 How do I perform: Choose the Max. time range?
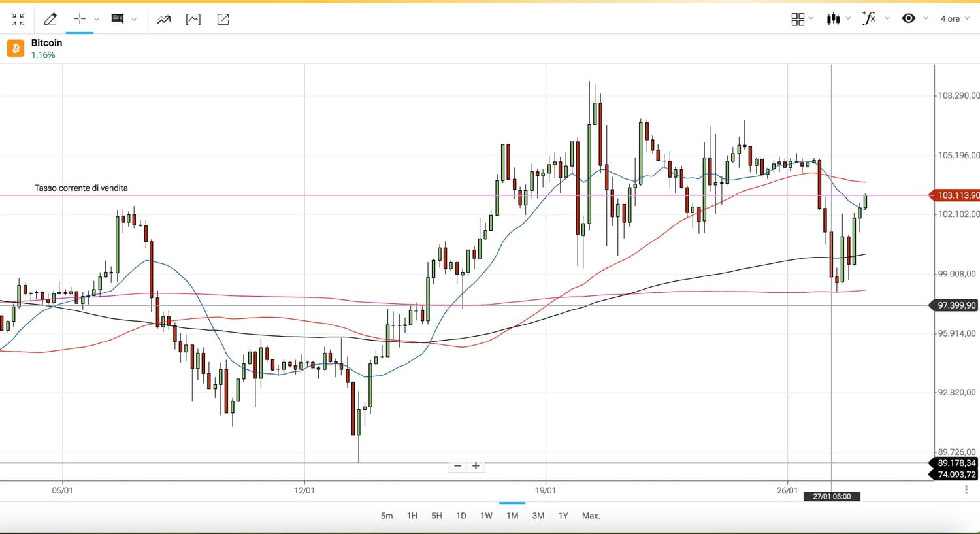coord(591,516)
